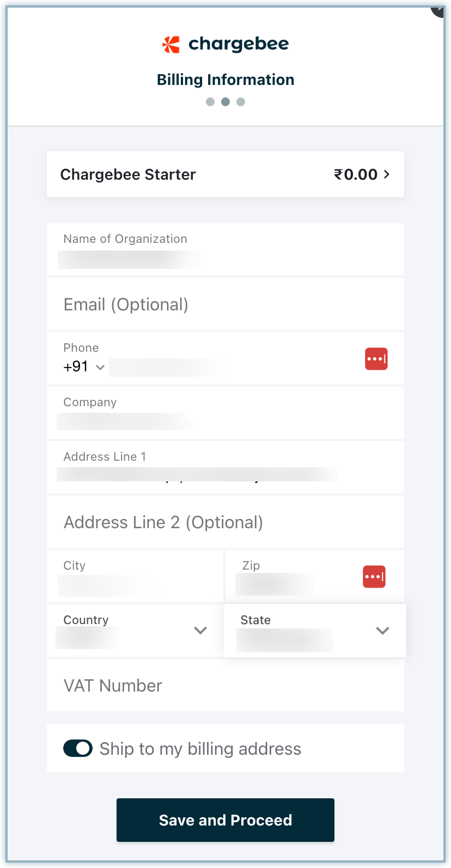The image size is (451, 868).
Task: Open the State dropdown
Action: [x=382, y=631]
